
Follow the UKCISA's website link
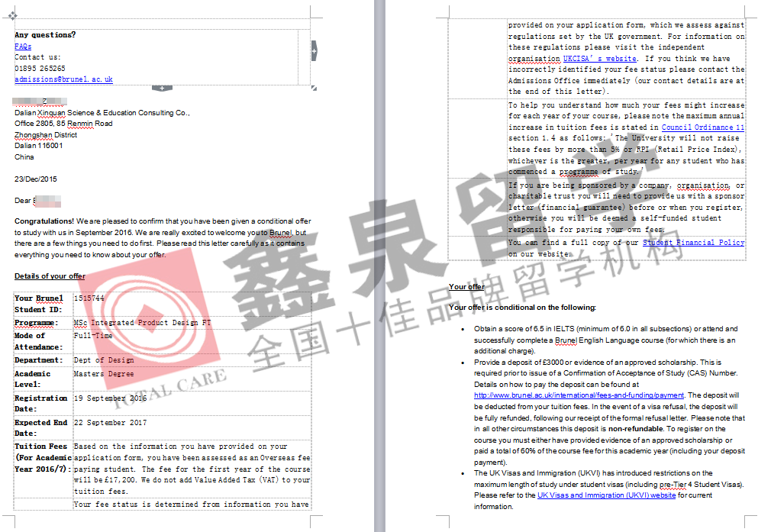tap(599, 59)
